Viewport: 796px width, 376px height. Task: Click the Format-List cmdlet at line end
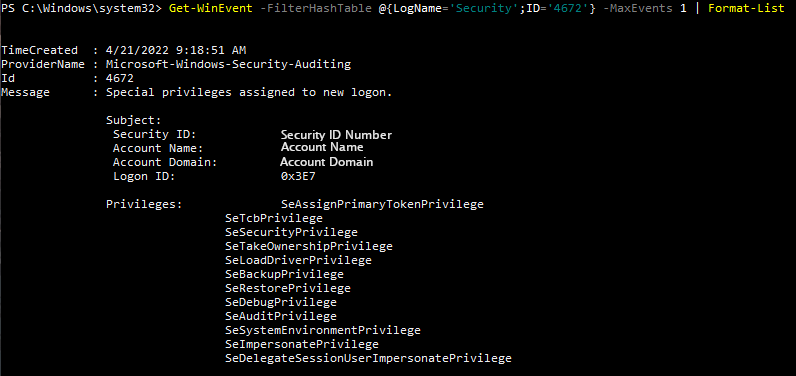pyautogui.click(x=746, y=9)
